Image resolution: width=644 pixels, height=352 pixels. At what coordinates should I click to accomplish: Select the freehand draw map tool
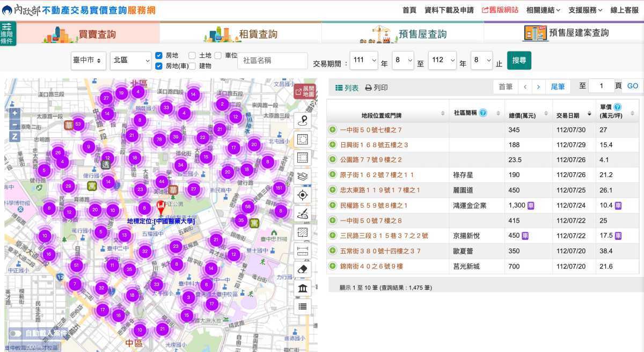[x=303, y=214]
